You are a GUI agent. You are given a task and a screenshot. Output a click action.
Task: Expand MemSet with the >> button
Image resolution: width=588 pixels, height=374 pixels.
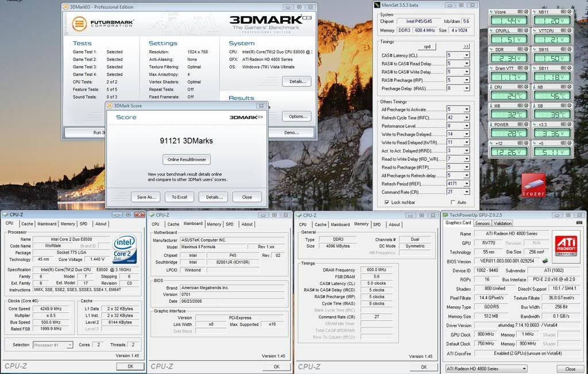tap(466, 46)
